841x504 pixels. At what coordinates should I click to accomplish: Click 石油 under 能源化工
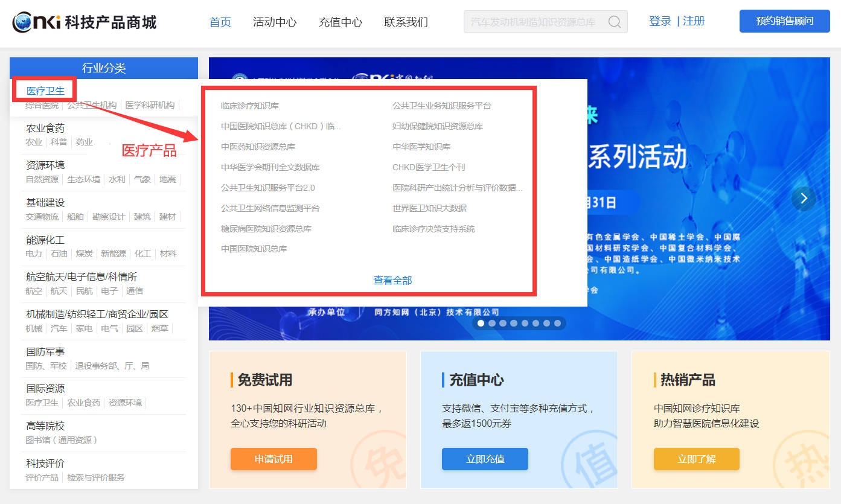point(59,254)
